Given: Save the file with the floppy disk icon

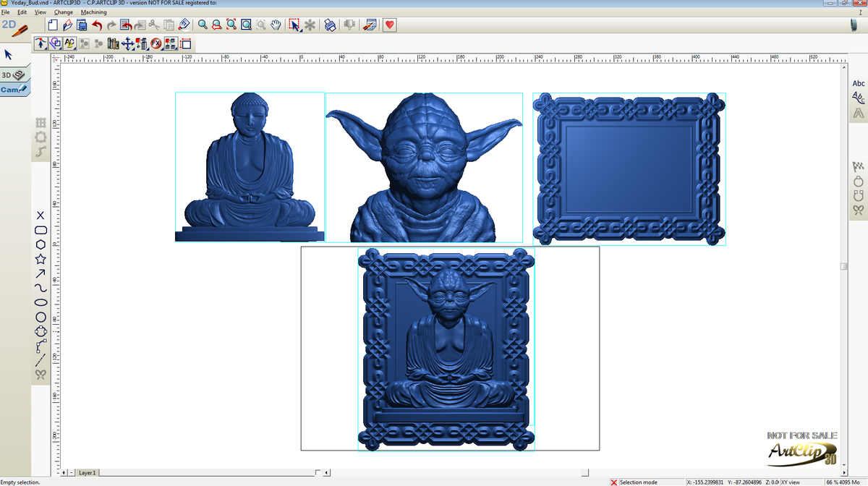Looking at the screenshot, I should [82, 25].
